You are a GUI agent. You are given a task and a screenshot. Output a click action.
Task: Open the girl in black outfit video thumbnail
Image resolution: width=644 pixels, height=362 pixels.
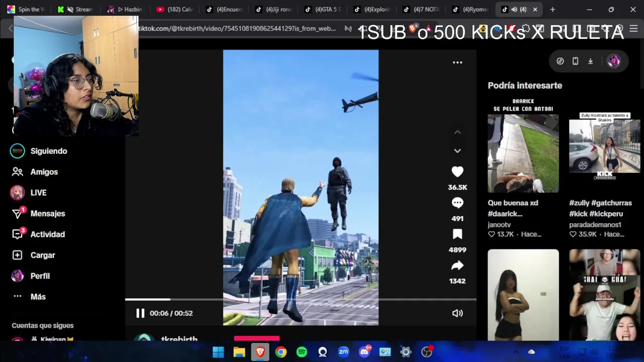523,295
